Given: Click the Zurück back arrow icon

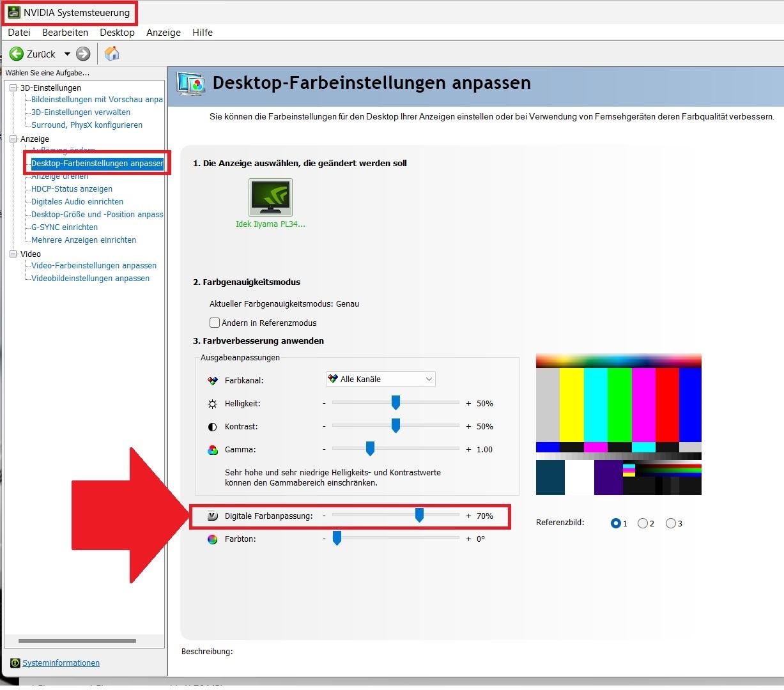Looking at the screenshot, I should click(x=17, y=54).
